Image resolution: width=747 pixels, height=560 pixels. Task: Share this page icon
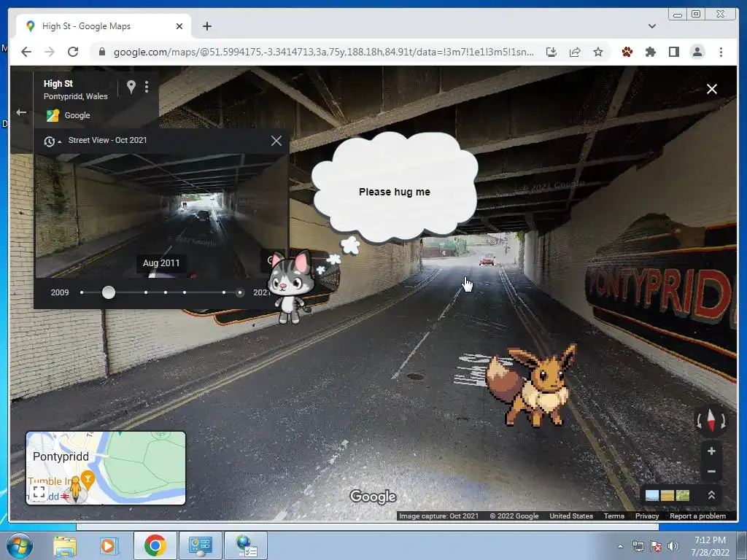coord(575,52)
